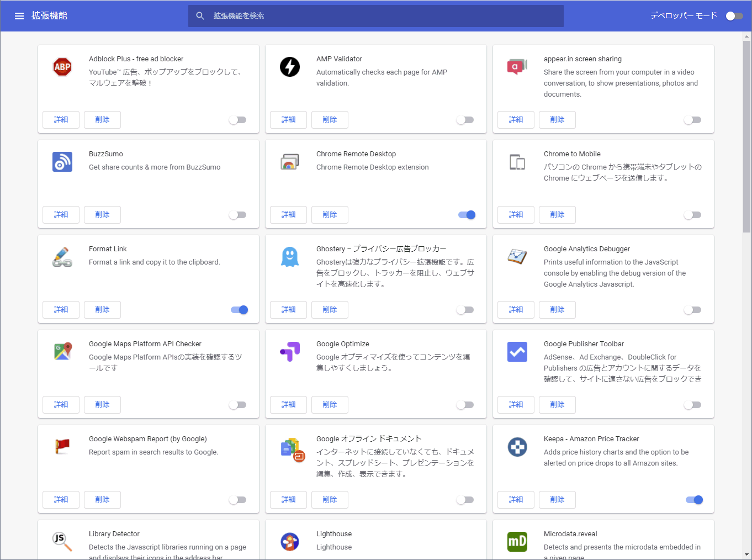Click the Lighthouse extension icon
Image resolution: width=752 pixels, height=560 pixels.
tap(290, 542)
